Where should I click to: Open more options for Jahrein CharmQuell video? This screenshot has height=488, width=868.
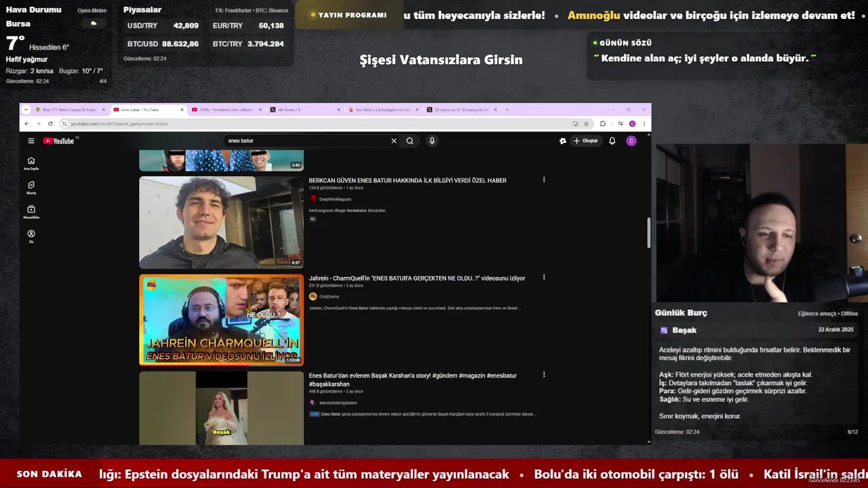pos(544,277)
